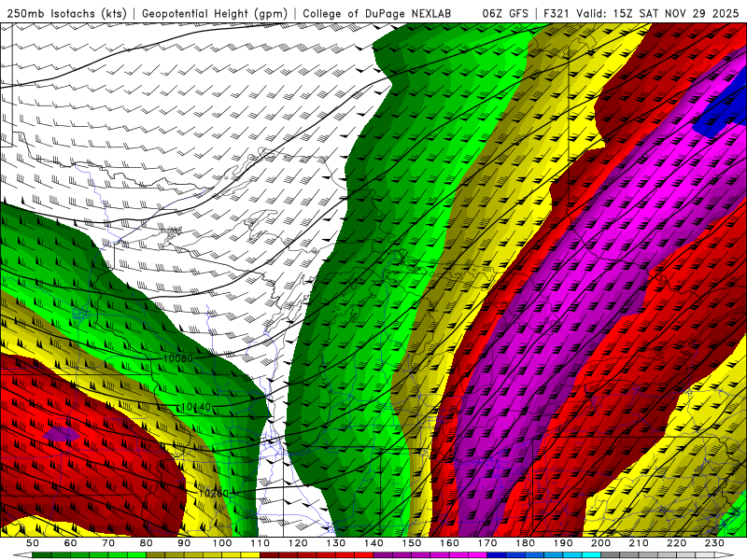Image resolution: width=747 pixels, height=560 pixels.
Task: Click the 80 value on the color scale
Action: 147,543
